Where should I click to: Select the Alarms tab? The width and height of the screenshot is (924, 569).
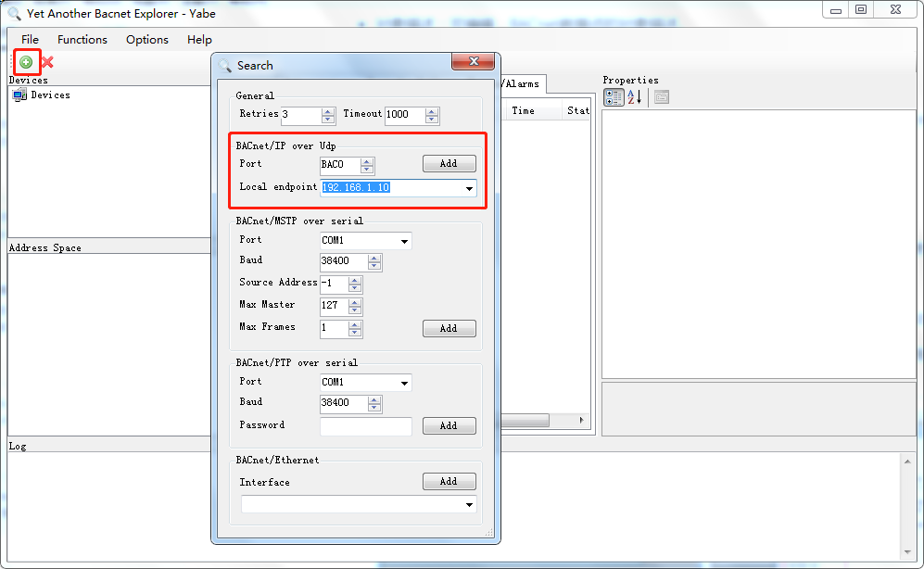pos(522,83)
